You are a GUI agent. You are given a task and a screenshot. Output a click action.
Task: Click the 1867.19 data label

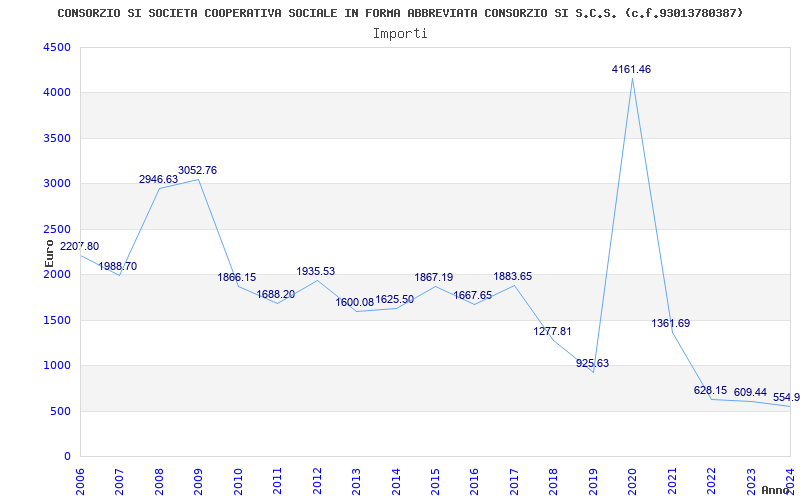(x=434, y=278)
